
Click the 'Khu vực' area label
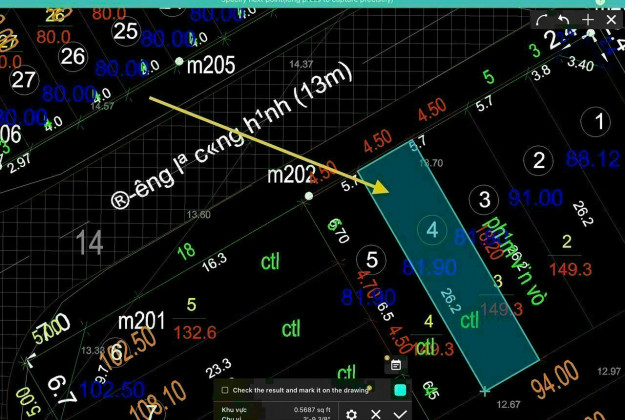pyautogui.click(x=234, y=409)
